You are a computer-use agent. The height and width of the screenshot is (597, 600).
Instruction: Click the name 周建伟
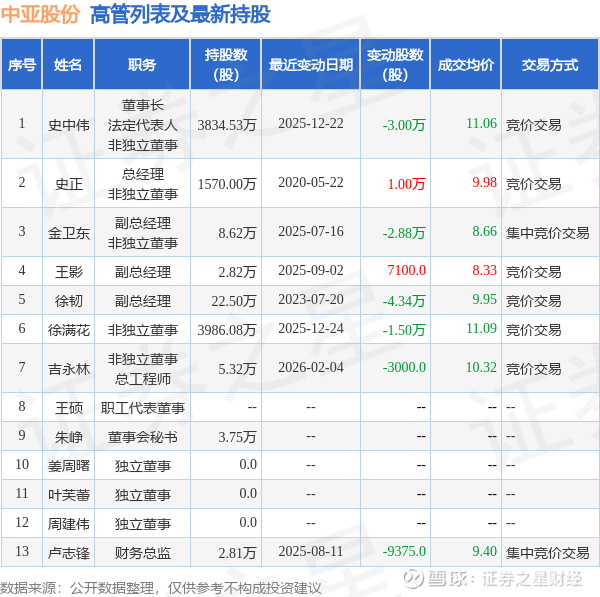click(68, 524)
